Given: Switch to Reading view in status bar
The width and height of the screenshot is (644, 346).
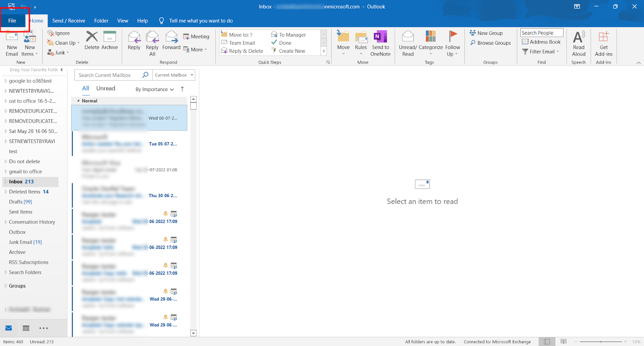Looking at the screenshot, I should pos(563,342).
